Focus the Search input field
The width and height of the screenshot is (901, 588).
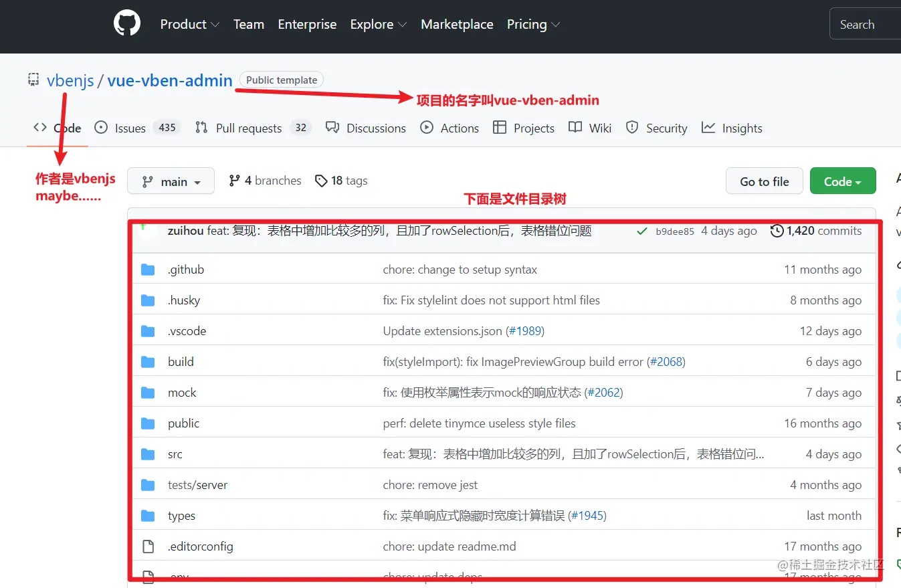click(x=866, y=25)
